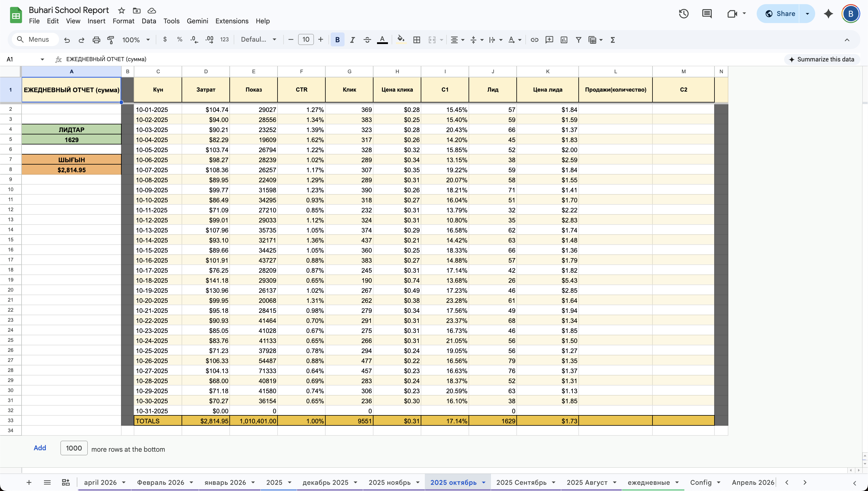
Task: Select the functions sigma icon
Action: pos(613,40)
